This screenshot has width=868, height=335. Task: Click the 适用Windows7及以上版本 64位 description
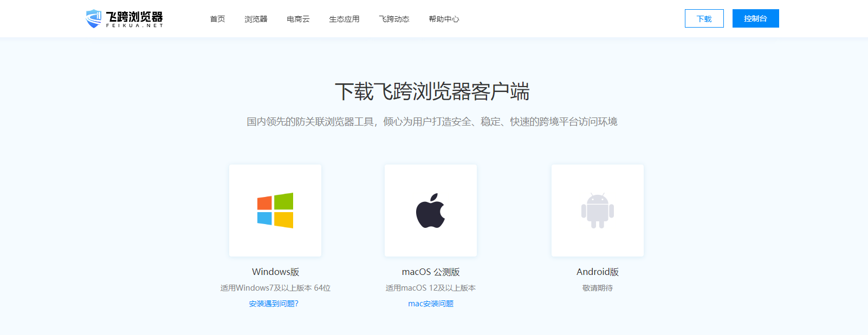[x=275, y=288]
